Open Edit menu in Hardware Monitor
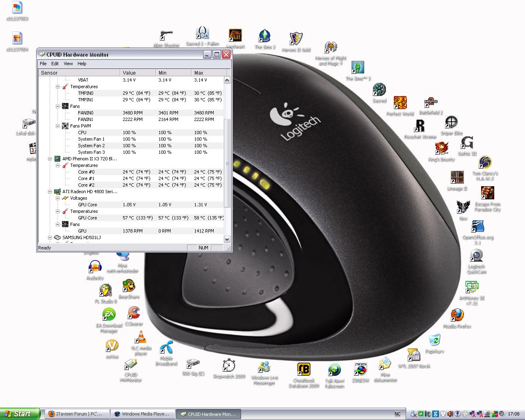The image size is (525, 420). click(x=55, y=64)
